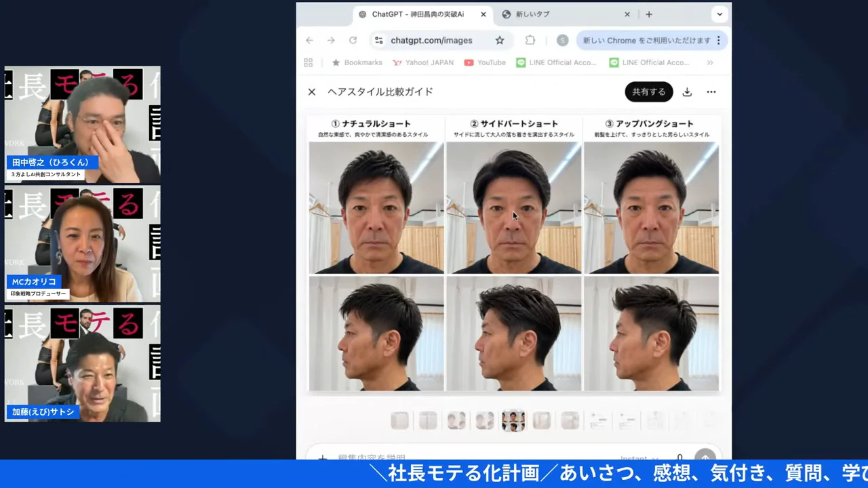Click the ③ アップバングショート front-view photo
Screen dimensions: 868x488
point(651,207)
